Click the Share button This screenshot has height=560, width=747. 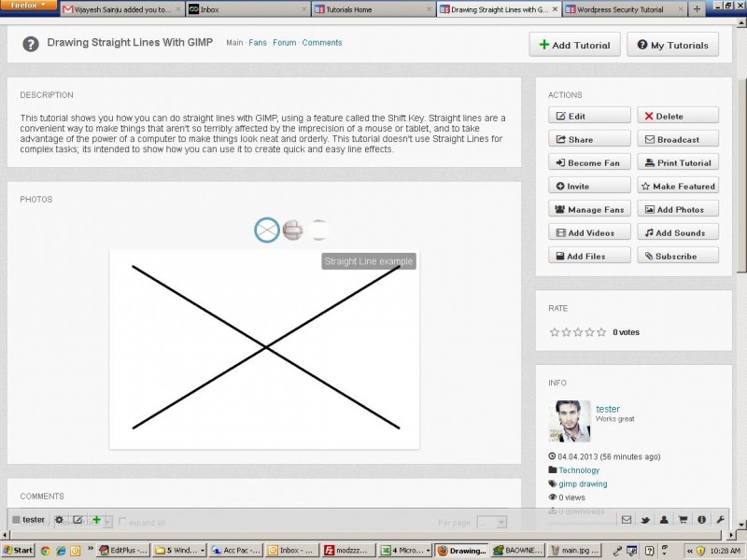coord(589,139)
